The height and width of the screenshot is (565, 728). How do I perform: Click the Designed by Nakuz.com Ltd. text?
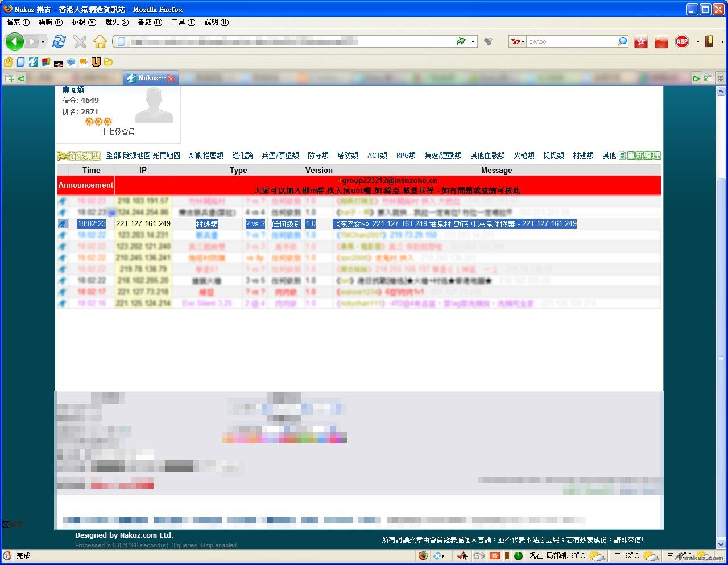(124, 535)
